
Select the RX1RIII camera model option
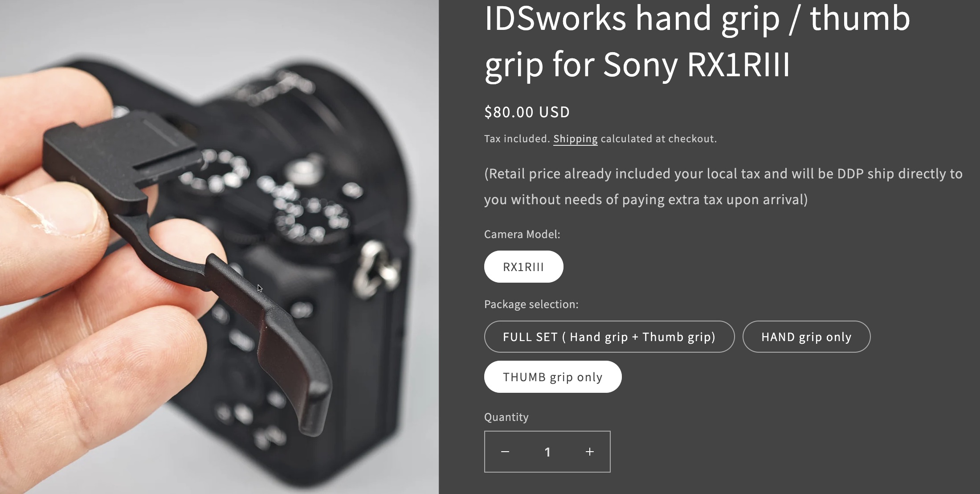point(523,267)
